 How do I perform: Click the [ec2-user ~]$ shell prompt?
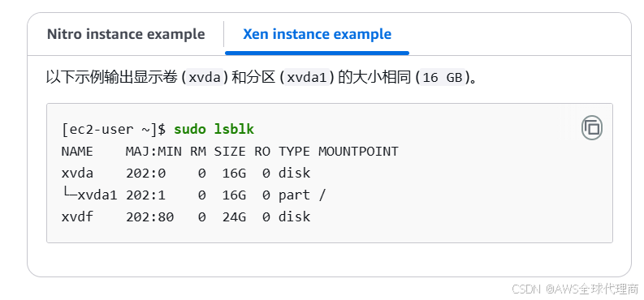click(x=114, y=130)
